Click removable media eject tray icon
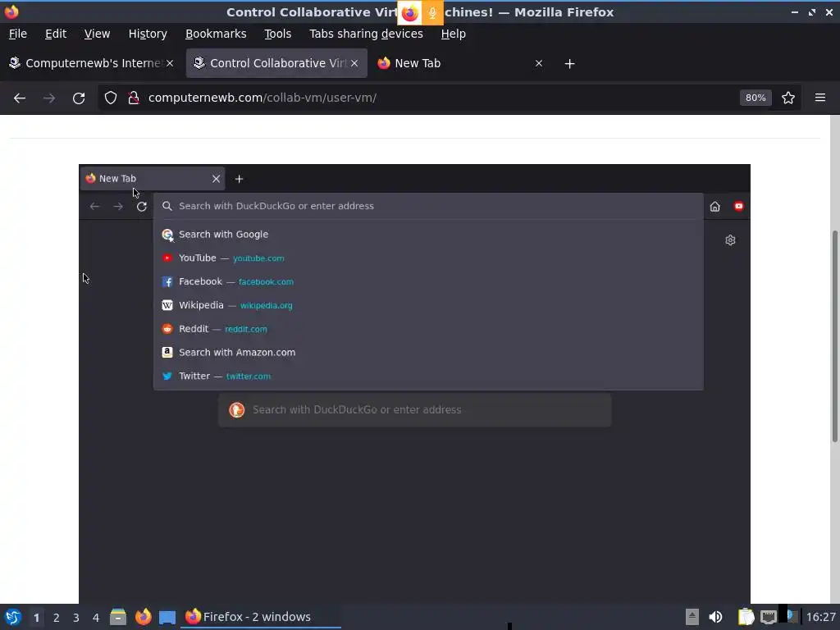This screenshot has height=630, width=840. (x=692, y=617)
